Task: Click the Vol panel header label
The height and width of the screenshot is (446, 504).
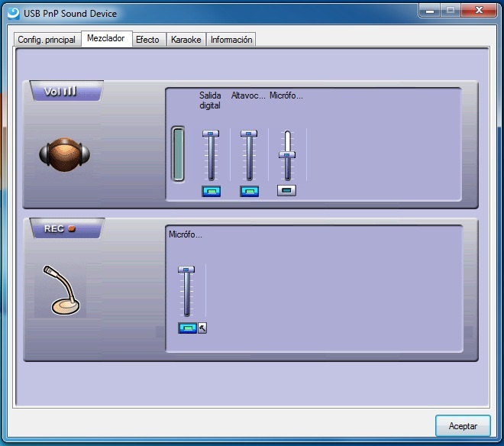Action: [66, 92]
